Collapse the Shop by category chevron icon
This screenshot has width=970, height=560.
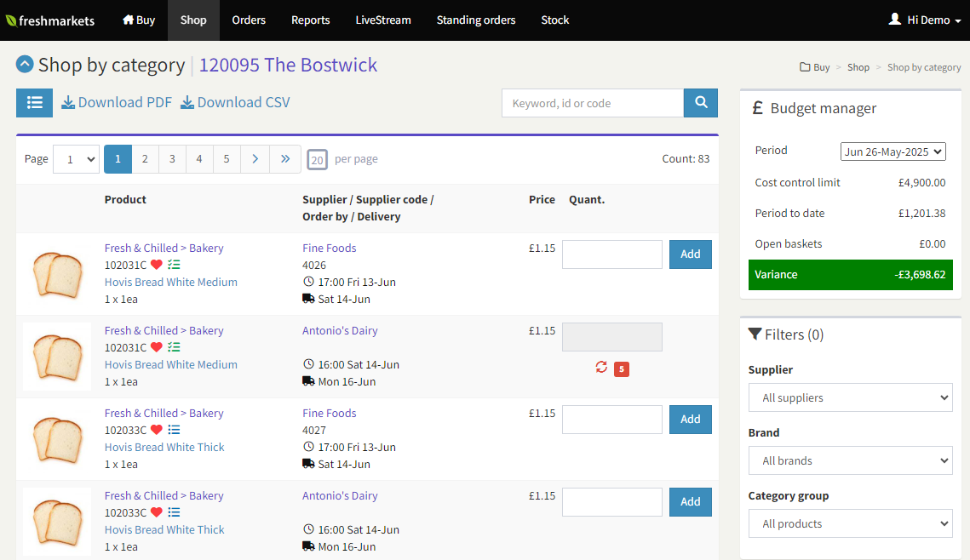25,65
